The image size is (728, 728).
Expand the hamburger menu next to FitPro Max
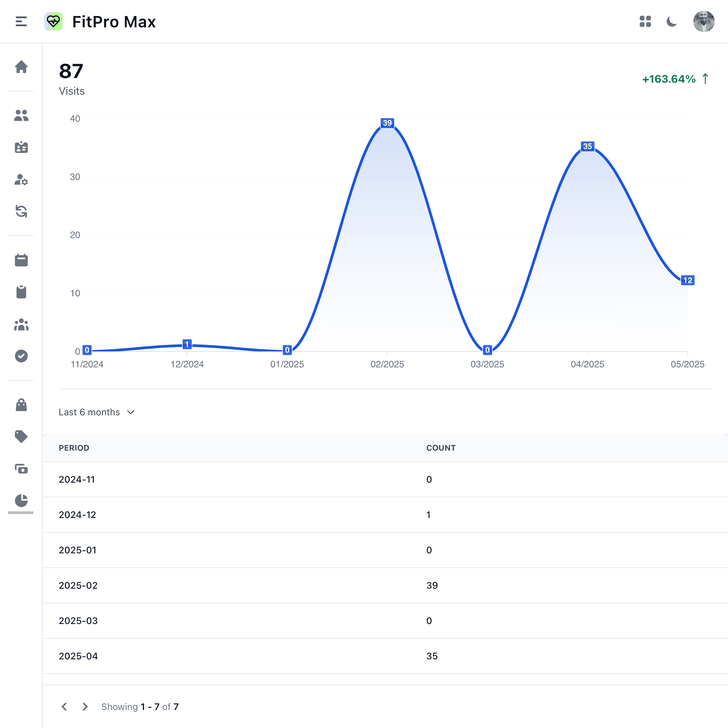click(x=21, y=21)
